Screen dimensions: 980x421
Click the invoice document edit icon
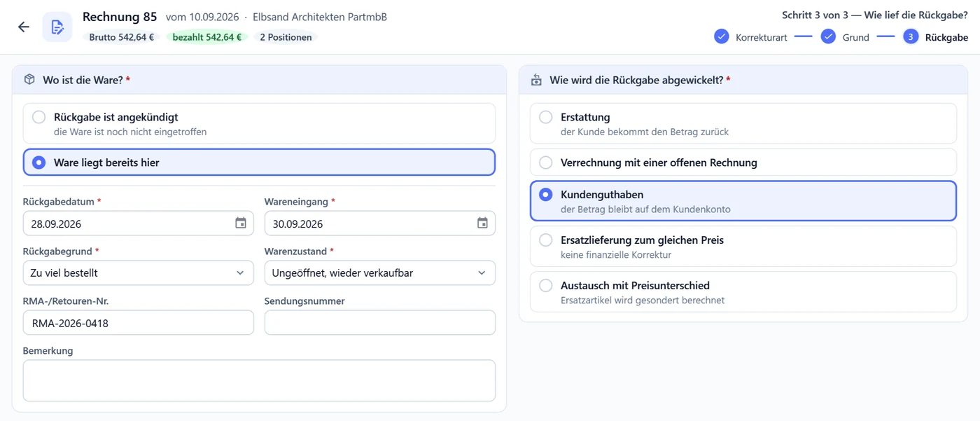click(57, 27)
